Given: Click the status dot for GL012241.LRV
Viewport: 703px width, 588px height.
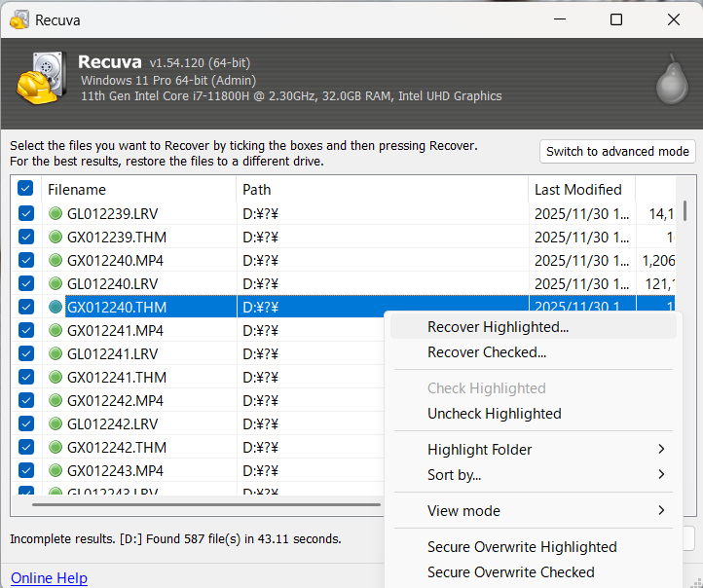Looking at the screenshot, I should 55,353.
